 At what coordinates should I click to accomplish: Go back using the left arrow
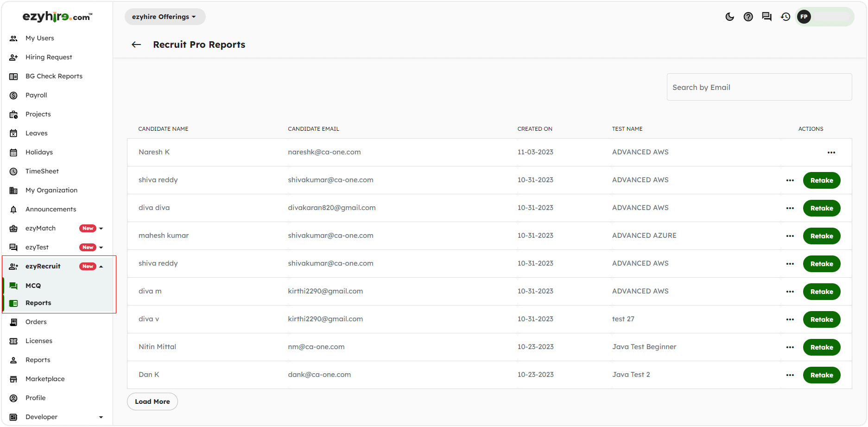tap(136, 45)
